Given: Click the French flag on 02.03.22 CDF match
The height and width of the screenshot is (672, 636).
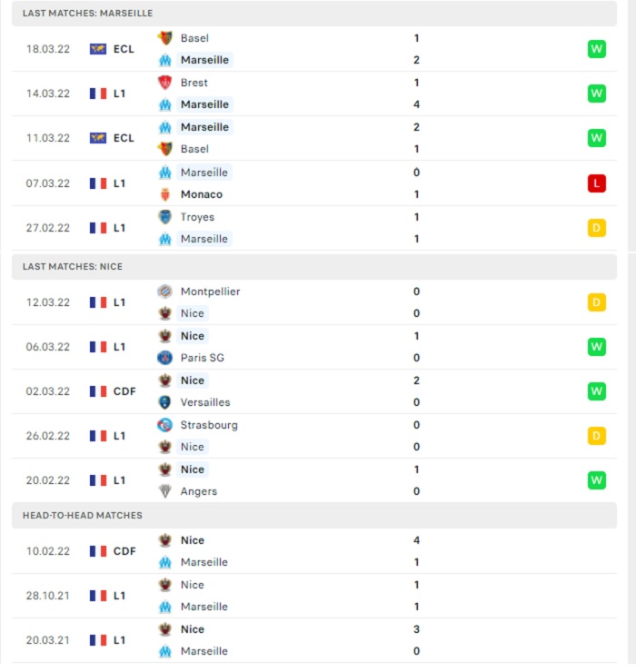Looking at the screenshot, I should pos(98,391).
